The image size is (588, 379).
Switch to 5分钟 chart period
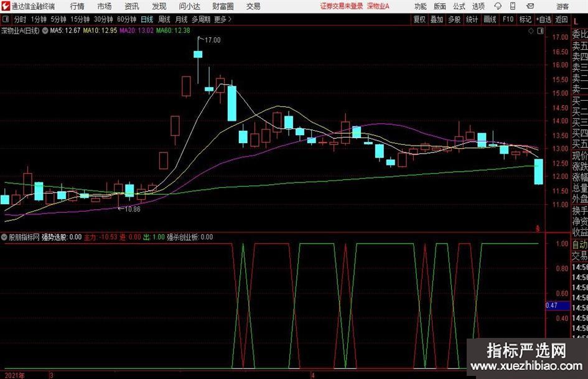tap(58, 19)
